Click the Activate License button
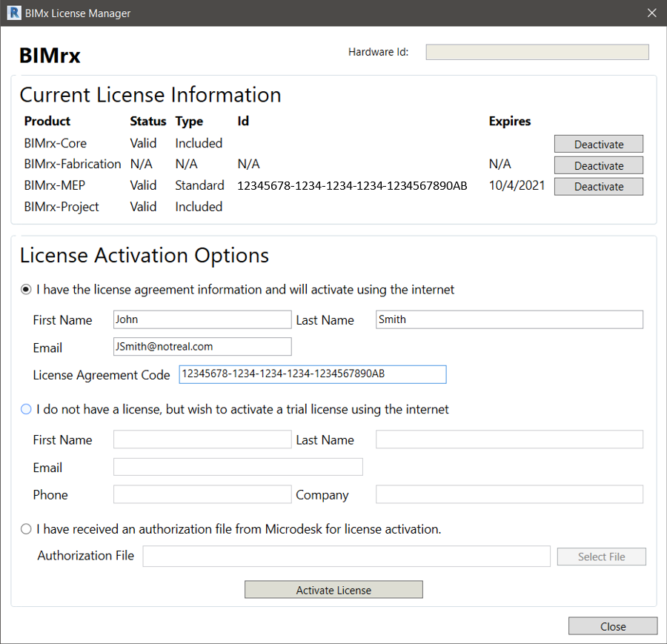The width and height of the screenshot is (667, 644). click(x=333, y=590)
